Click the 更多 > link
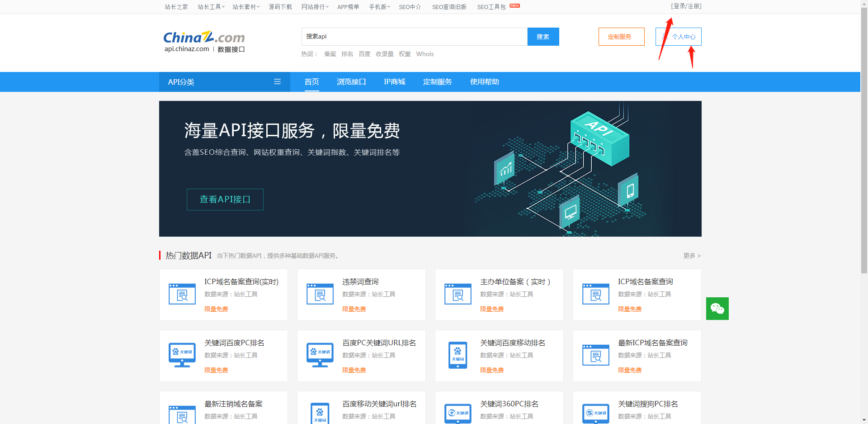 pyautogui.click(x=692, y=256)
